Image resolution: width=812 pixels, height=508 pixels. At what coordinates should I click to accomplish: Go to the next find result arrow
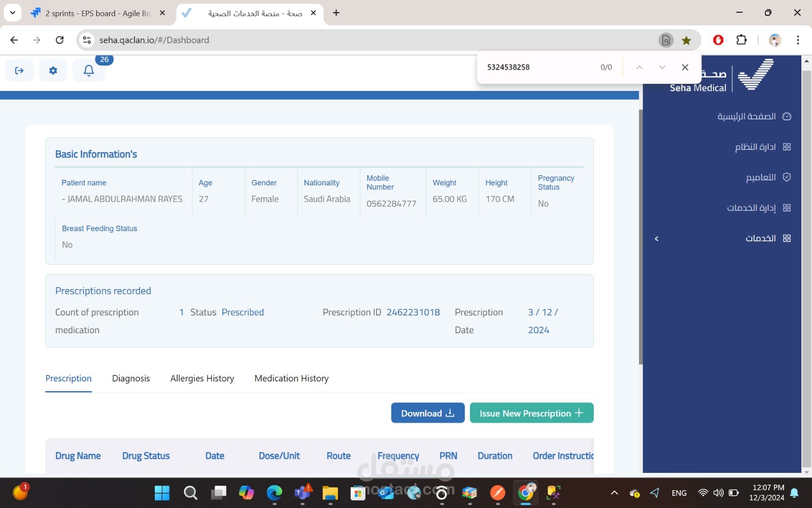662,67
